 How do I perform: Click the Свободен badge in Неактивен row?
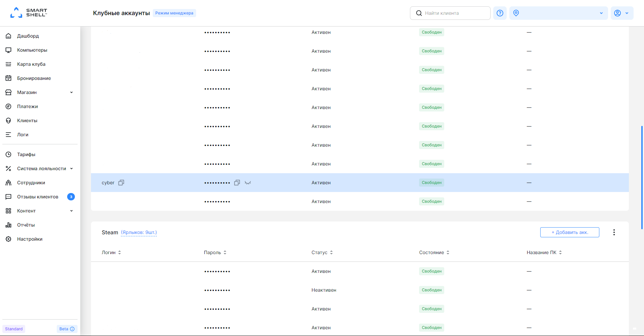(x=431, y=290)
